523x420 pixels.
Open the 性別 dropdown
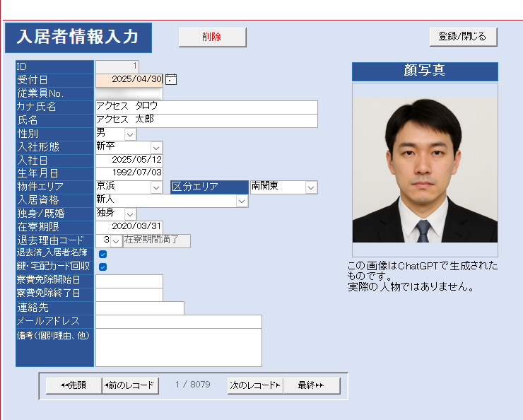[130, 134]
